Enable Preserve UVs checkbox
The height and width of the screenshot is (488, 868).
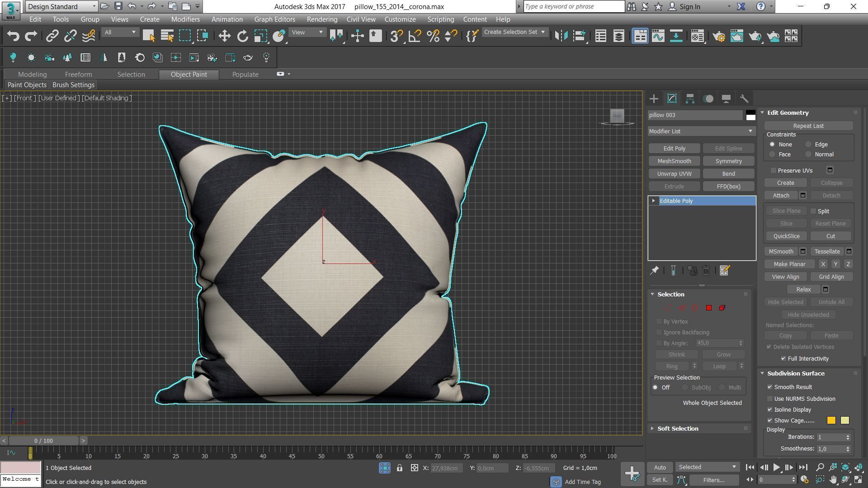coord(774,170)
